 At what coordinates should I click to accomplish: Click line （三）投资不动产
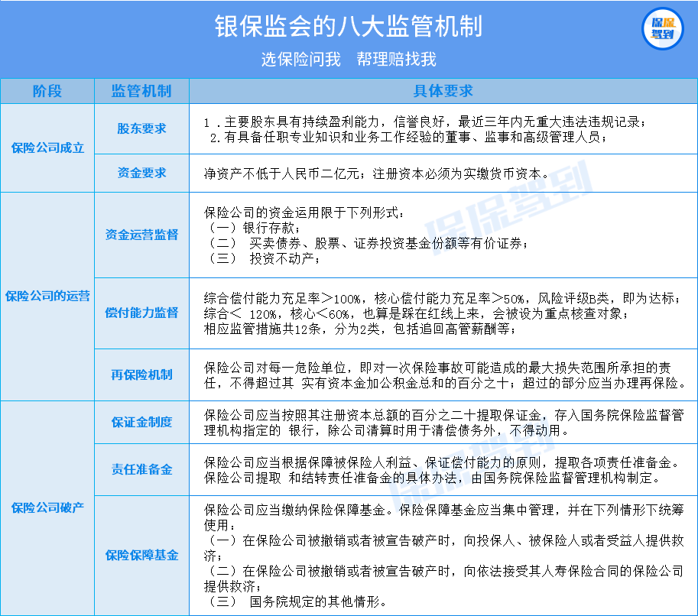pos(264,258)
